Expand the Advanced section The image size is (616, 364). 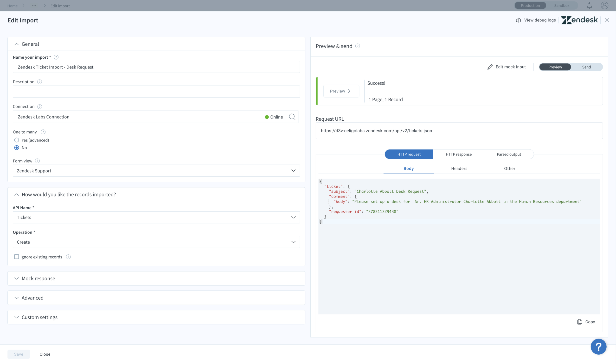pos(16,298)
